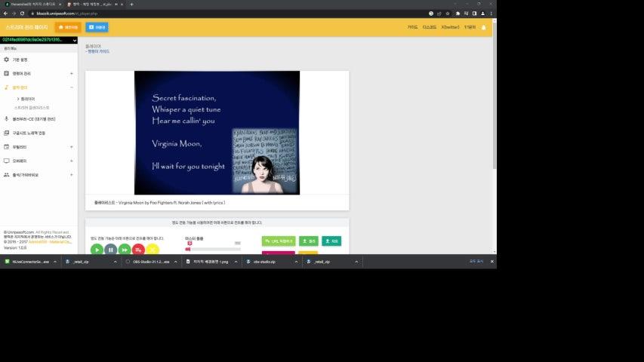Image resolution: width=644 pixels, height=362 pixels.
Task: Reload the page with browser refresh icon
Action: point(22,14)
